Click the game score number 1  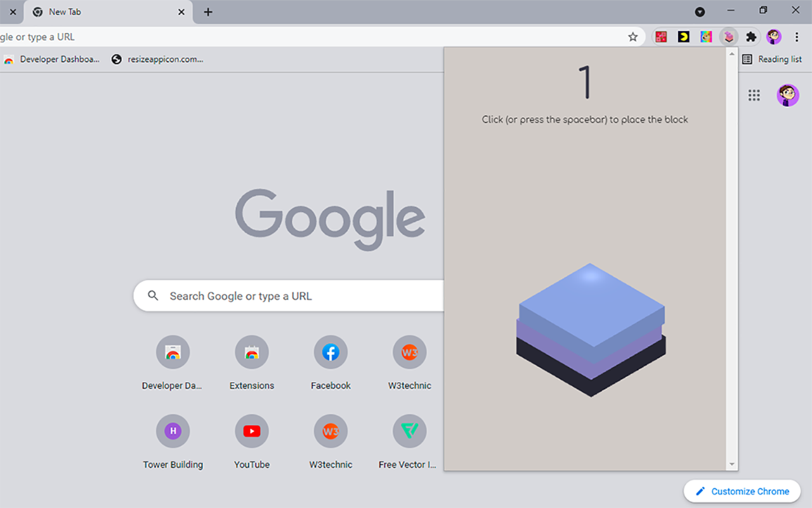(x=586, y=83)
